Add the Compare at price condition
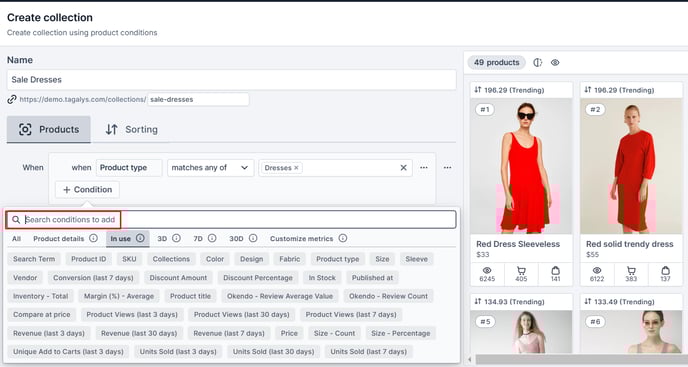Image resolution: width=688 pixels, height=367 pixels. (x=42, y=315)
